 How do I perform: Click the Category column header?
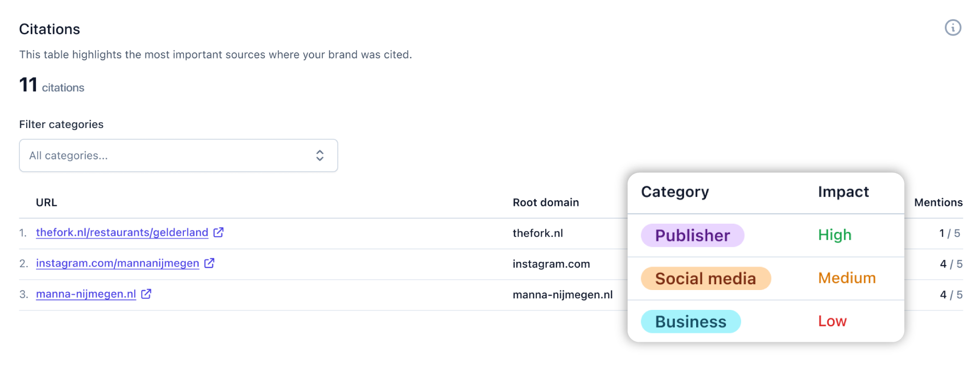coord(675,192)
